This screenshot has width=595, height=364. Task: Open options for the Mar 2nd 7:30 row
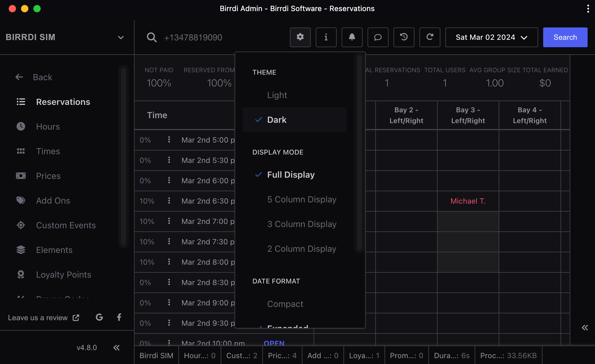click(x=169, y=242)
